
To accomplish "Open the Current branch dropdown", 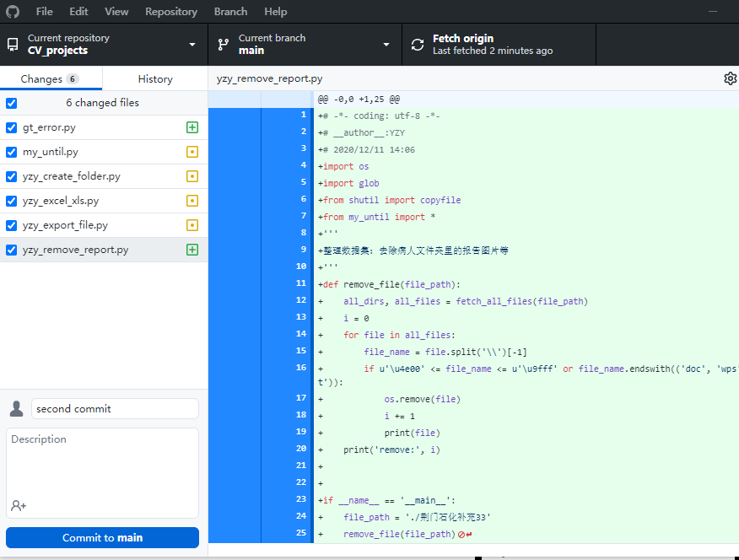I will (386, 44).
